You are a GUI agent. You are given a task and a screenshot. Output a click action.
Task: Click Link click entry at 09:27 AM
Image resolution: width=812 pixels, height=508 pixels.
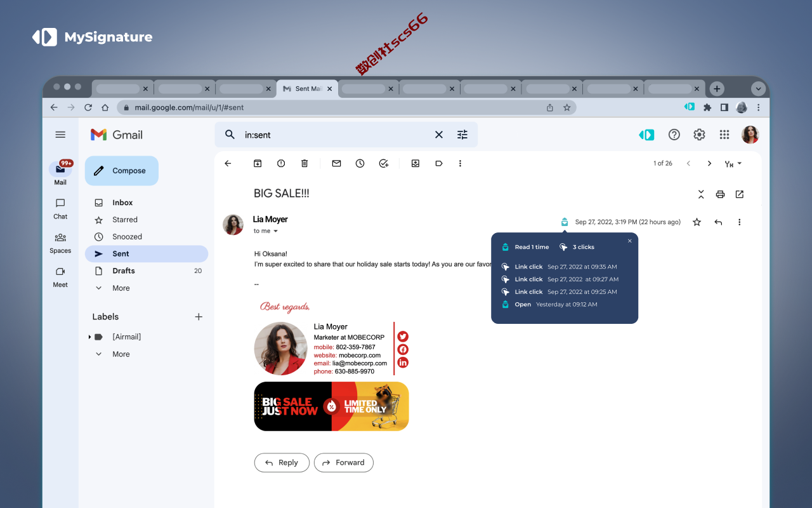pyautogui.click(x=560, y=279)
